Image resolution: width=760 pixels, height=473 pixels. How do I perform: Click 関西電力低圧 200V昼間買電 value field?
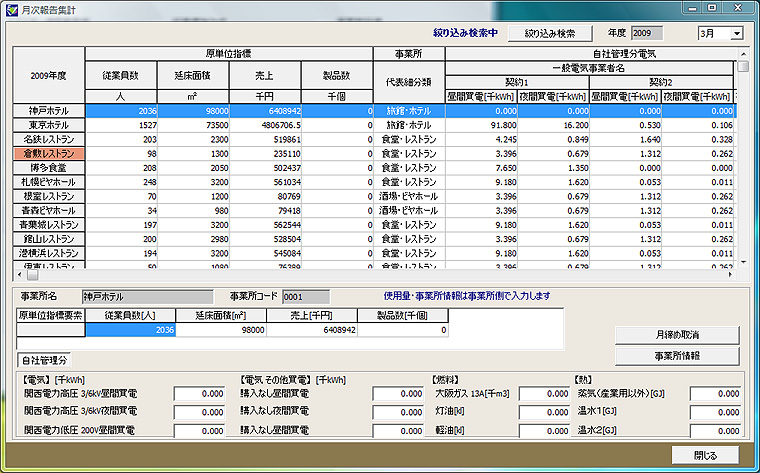199,431
